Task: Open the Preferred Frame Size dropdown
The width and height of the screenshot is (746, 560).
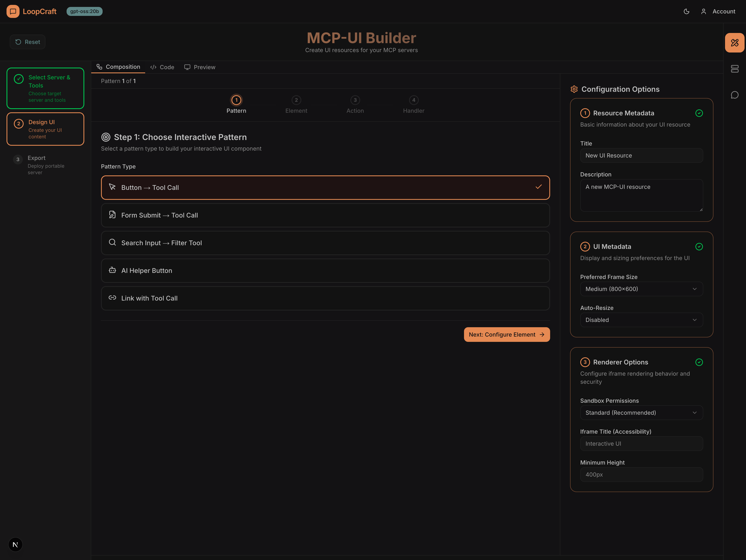Action: point(641,289)
